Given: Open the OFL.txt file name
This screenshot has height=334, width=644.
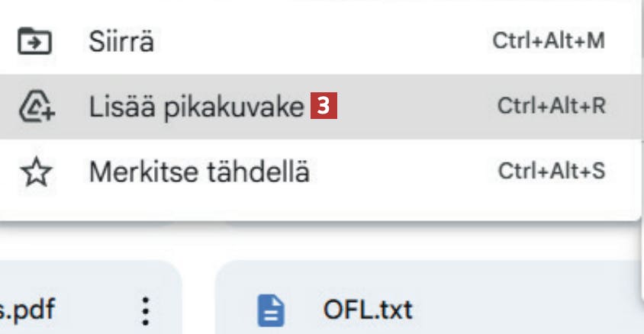Looking at the screenshot, I should coord(368,310).
